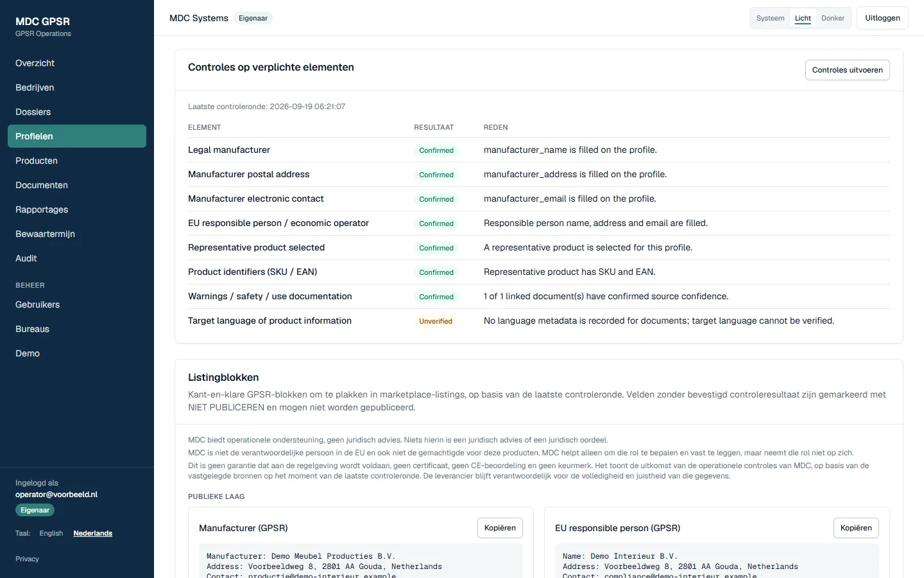Go to Bewaartermijn section
The image size is (924, 578).
[77, 234]
